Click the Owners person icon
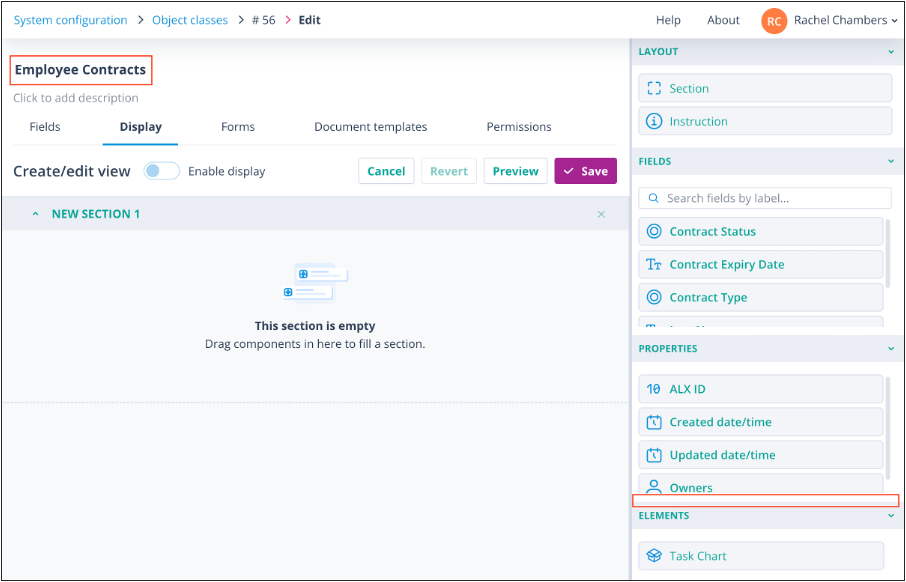 [x=653, y=486]
